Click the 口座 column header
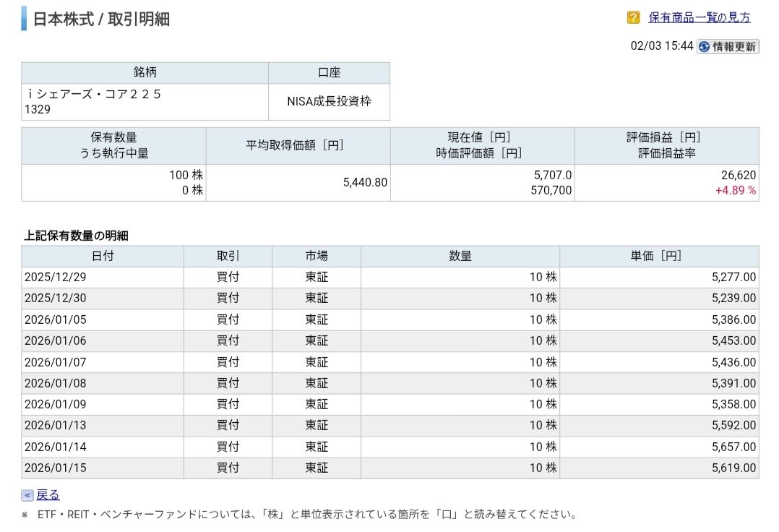The height and width of the screenshot is (532, 779). [329, 72]
